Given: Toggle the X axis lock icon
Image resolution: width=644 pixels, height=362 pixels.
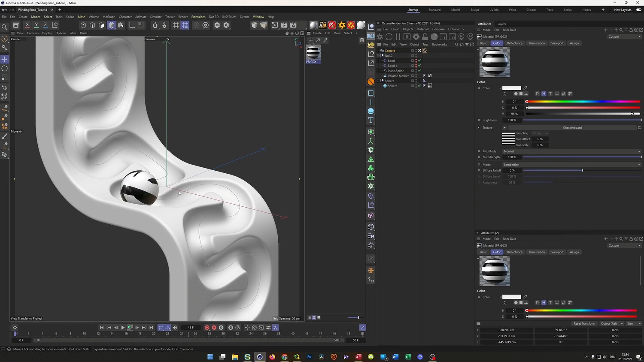Looking at the screenshot, I should coord(27,25).
